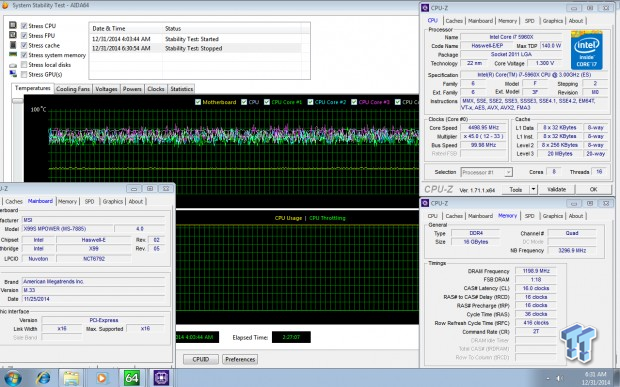Image resolution: width=620 pixels, height=387 pixels.
Task: Click the Stress GPU monitor icon
Action: [x=13, y=74]
